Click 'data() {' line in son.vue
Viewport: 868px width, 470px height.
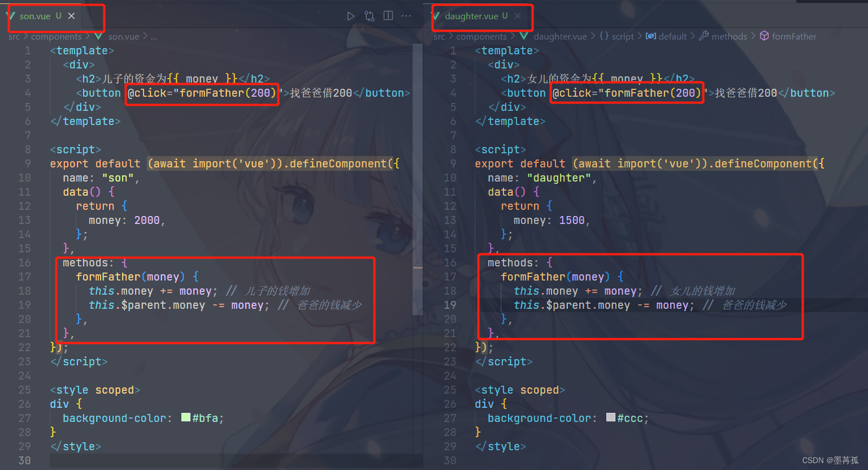(88, 192)
